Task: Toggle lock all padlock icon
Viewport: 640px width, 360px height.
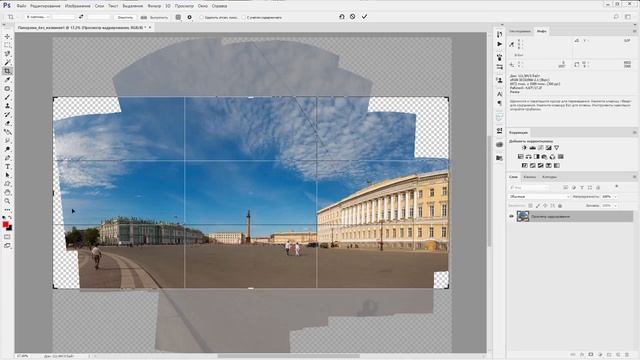Action: point(560,206)
